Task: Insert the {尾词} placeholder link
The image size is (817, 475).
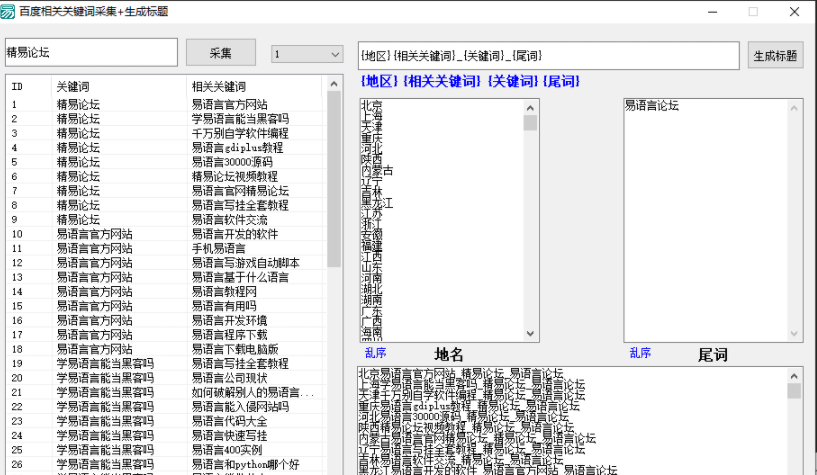Action: click(561, 81)
